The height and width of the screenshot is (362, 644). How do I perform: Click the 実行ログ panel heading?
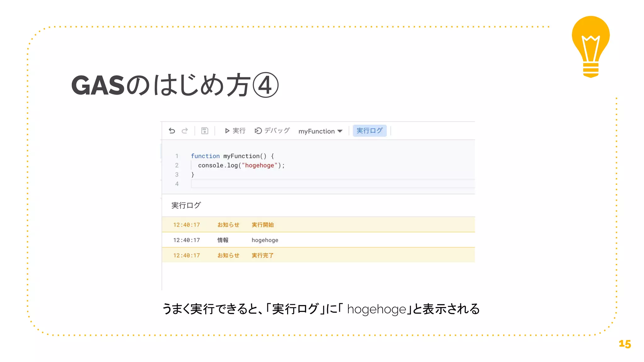186,206
